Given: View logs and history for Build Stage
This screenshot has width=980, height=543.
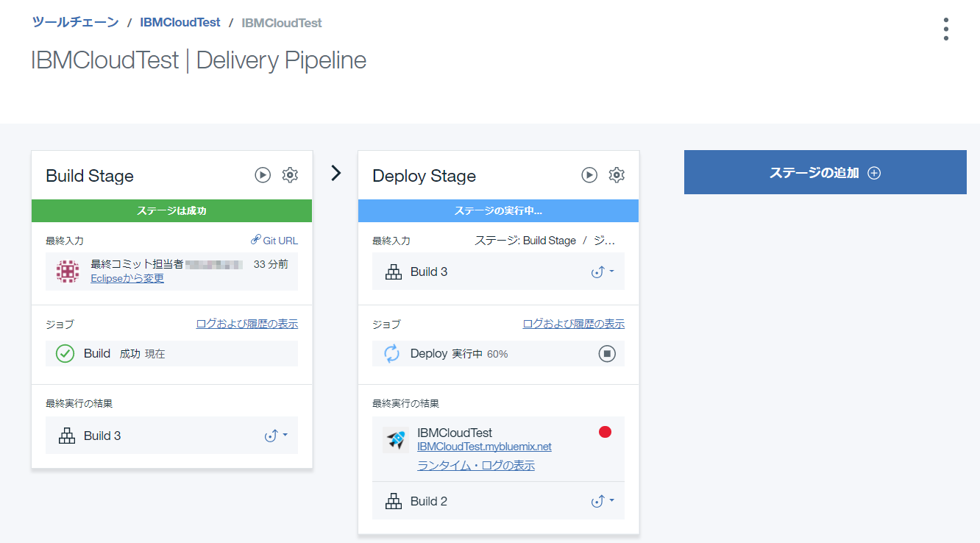Looking at the screenshot, I should pos(247,324).
